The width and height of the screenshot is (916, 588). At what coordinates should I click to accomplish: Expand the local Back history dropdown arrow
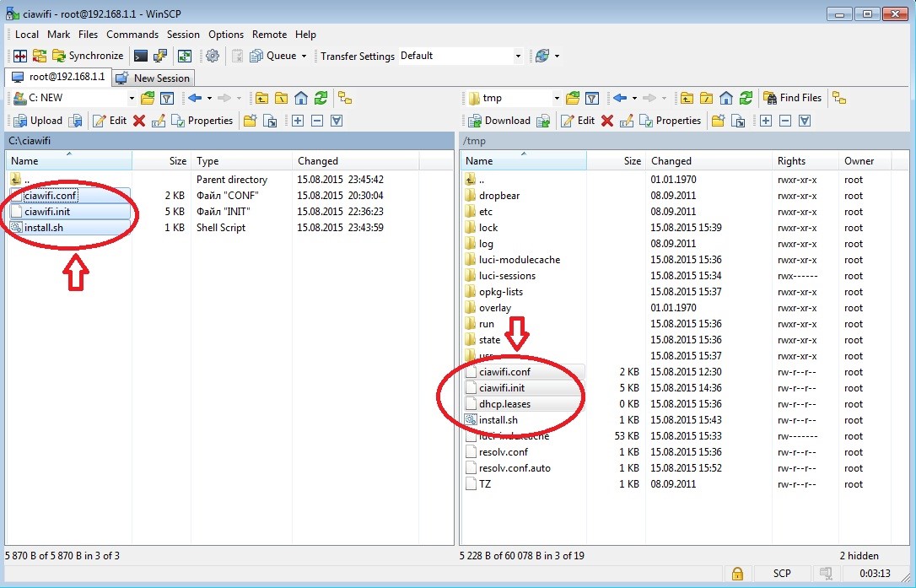(x=209, y=98)
